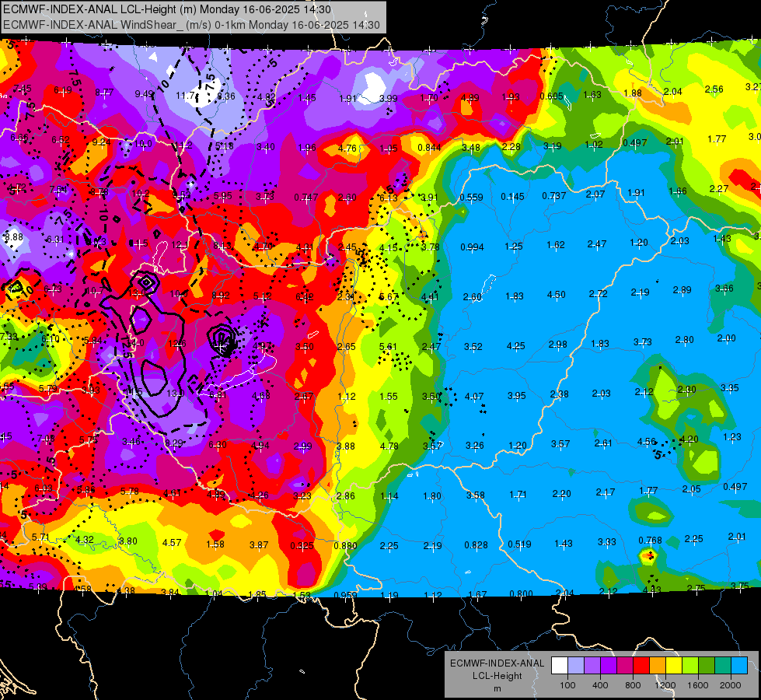Click 'LCL-Height' text in the legend
The image size is (761, 700).
pos(497,676)
